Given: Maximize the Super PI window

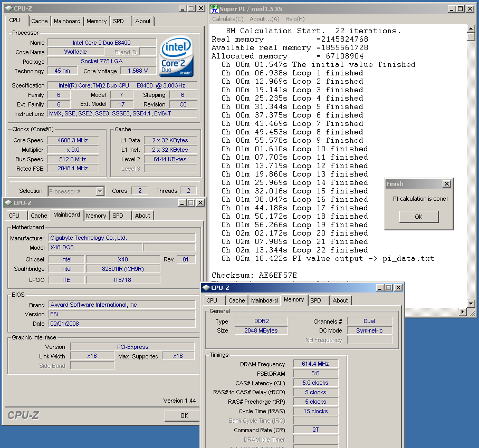Looking at the screenshot, I should pos(460,8).
